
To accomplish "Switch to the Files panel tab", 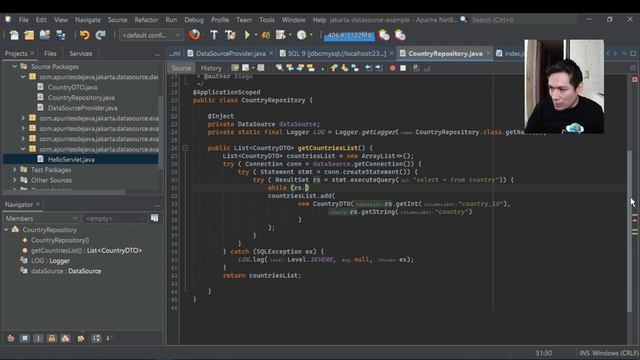I will tap(50, 53).
